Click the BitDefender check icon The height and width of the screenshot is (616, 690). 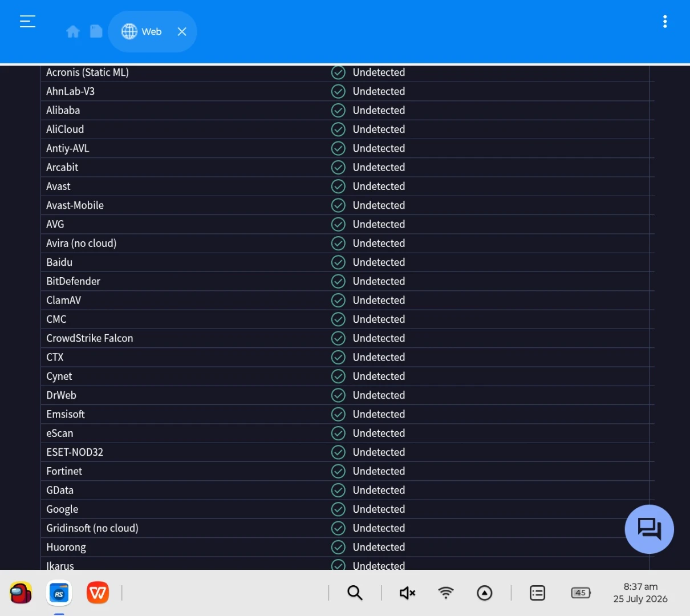[338, 281]
